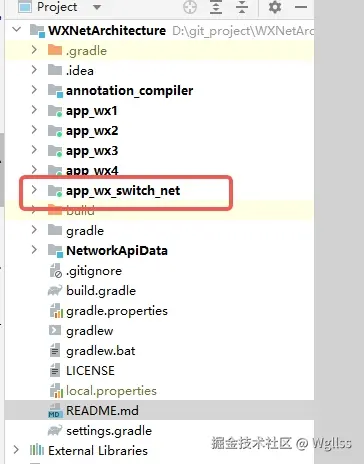
Task: Click the gradlew script icon
Action: pos(55,330)
